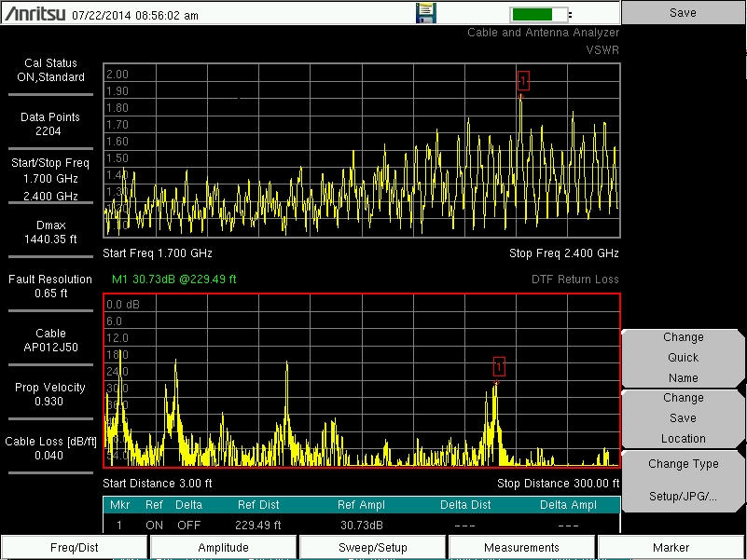Viewport: 747px width, 560px height.
Task: Open the Sweep/Setup menu
Action: [373, 548]
